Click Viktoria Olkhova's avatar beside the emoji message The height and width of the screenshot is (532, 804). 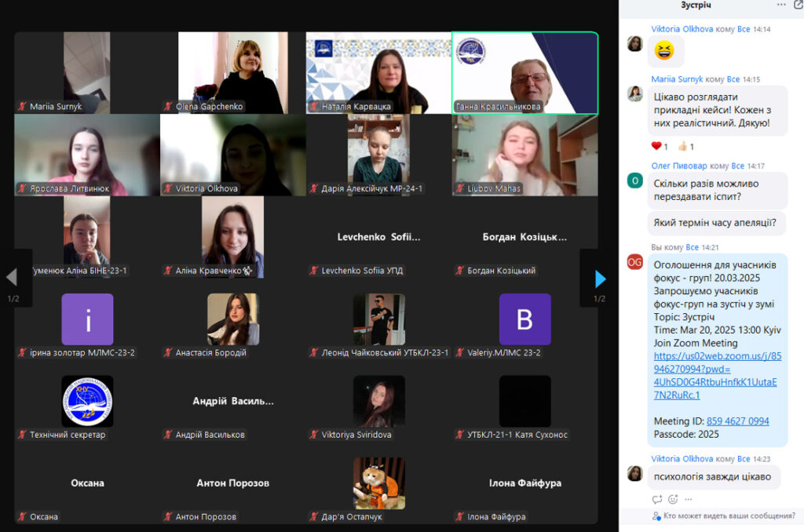634,44
